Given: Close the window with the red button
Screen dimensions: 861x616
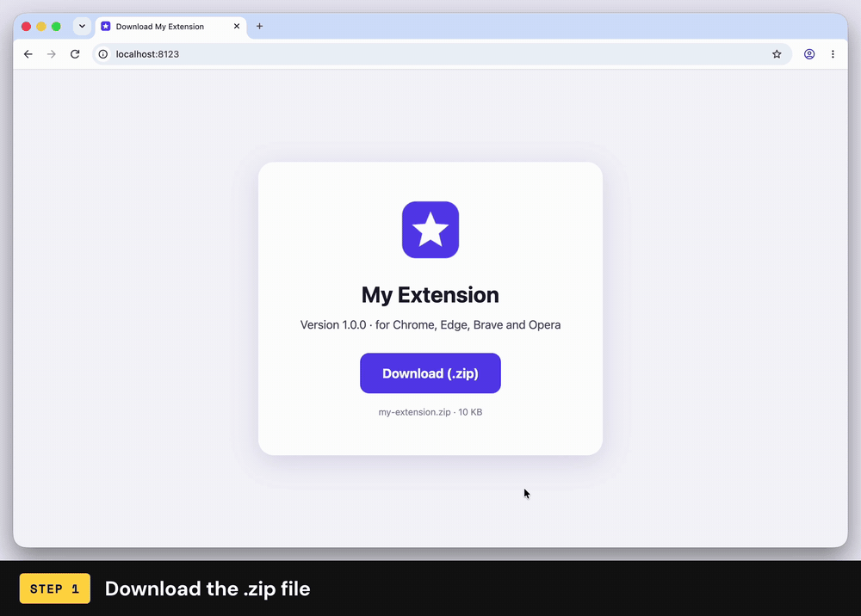Looking at the screenshot, I should click(x=26, y=27).
